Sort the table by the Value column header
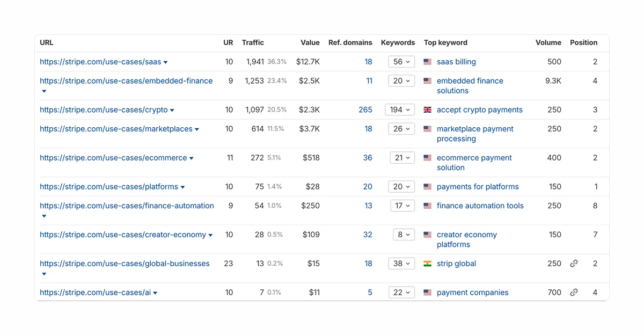The width and height of the screenshot is (644, 336). (x=310, y=42)
